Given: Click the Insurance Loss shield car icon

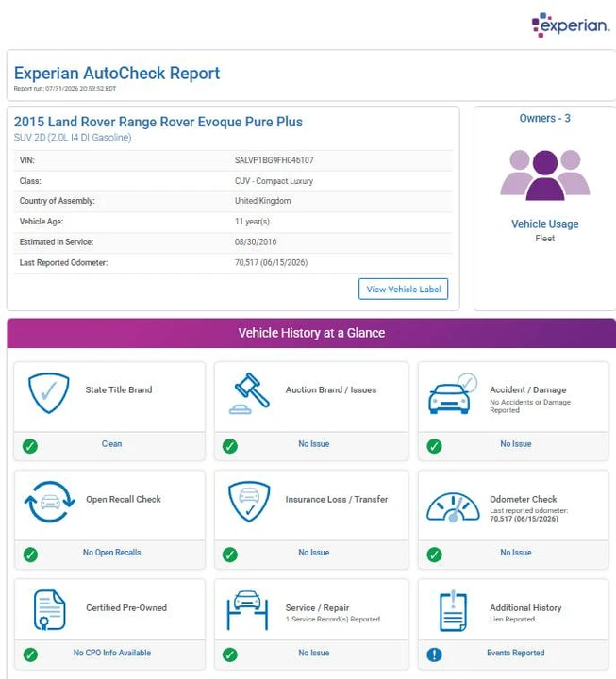Looking at the screenshot, I should [x=249, y=502].
